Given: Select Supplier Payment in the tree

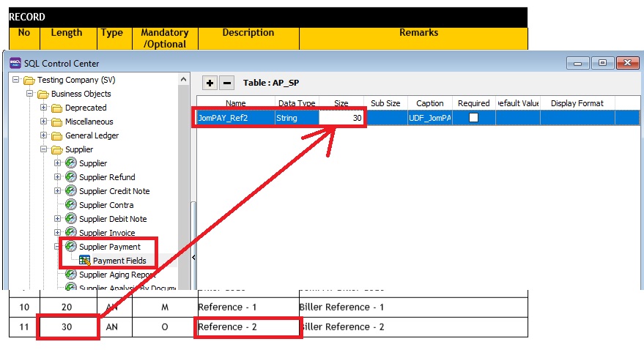Looking at the screenshot, I should click(109, 247).
